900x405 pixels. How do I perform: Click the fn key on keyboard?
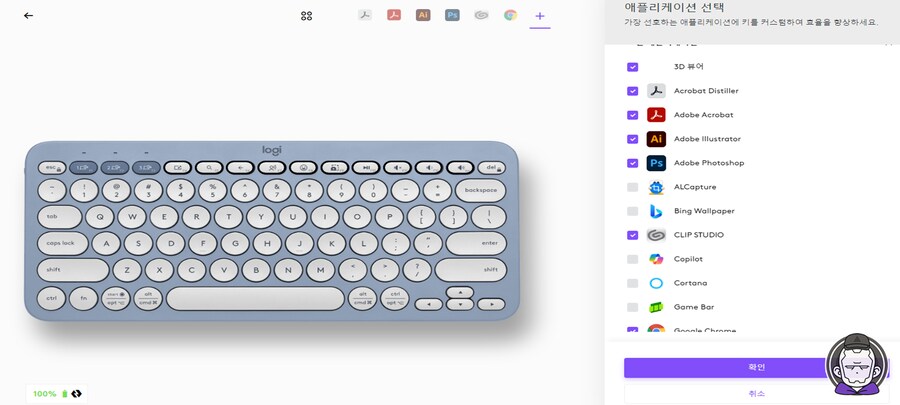click(84, 299)
